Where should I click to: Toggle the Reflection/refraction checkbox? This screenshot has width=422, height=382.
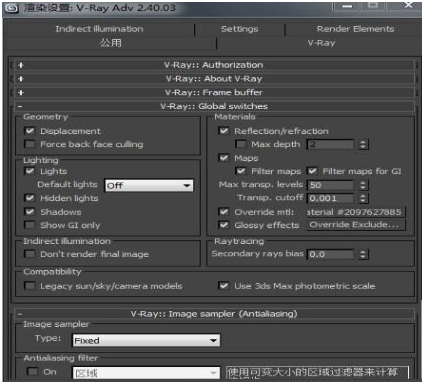point(224,131)
